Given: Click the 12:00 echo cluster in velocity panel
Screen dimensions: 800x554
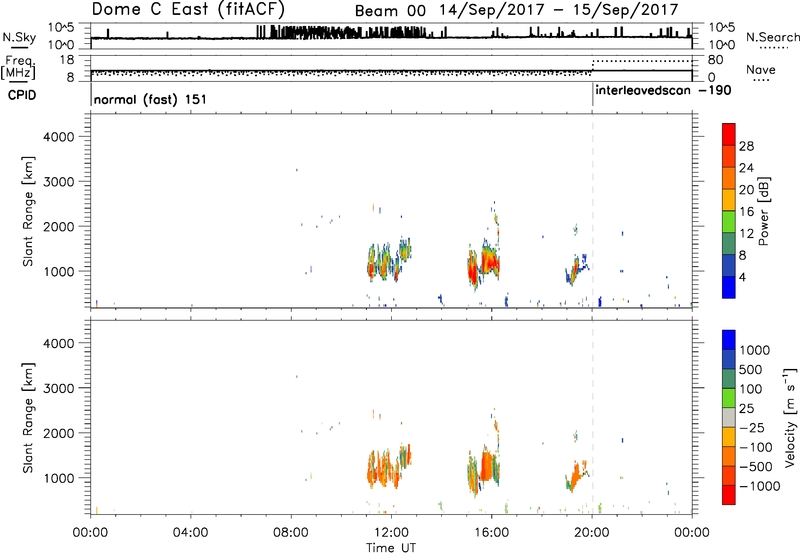Looking at the screenshot, I should tap(389, 466).
